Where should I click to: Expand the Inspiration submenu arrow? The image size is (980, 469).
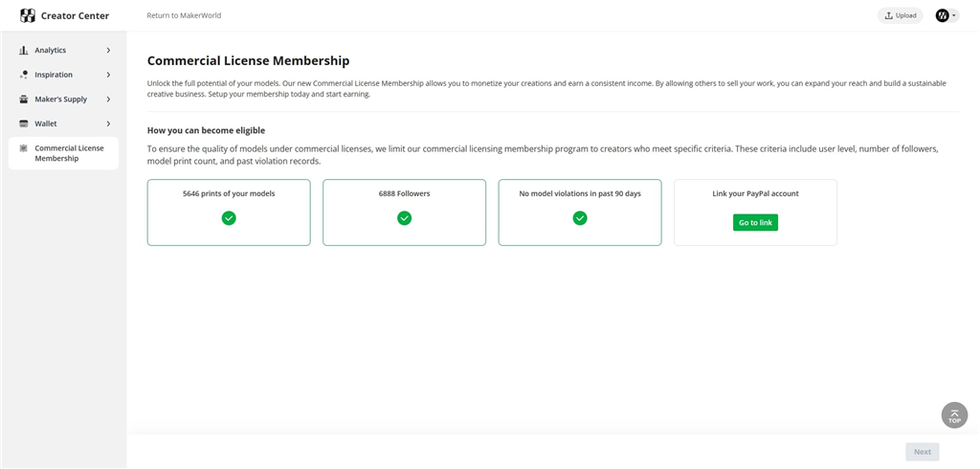click(x=108, y=75)
